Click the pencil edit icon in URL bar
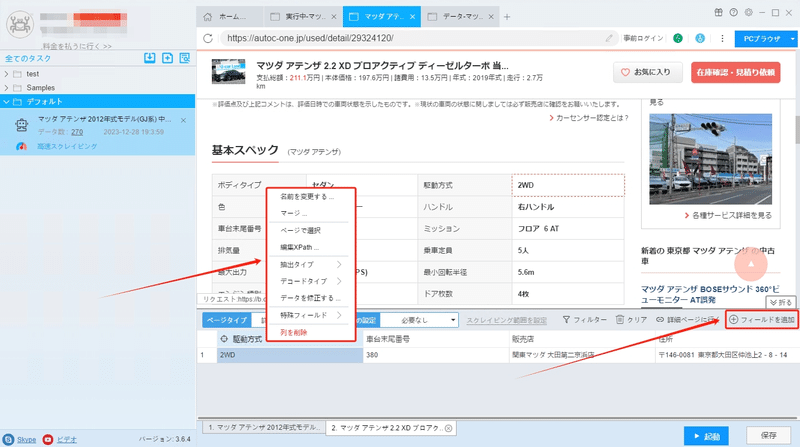Image resolution: width=800 pixels, height=447 pixels. pos(609,38)
